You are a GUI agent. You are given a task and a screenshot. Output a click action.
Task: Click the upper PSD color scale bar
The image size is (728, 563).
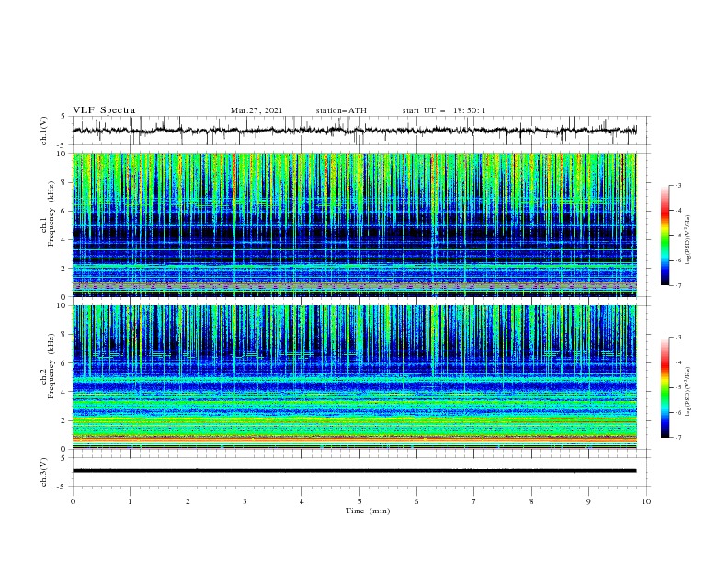[665, 236]
